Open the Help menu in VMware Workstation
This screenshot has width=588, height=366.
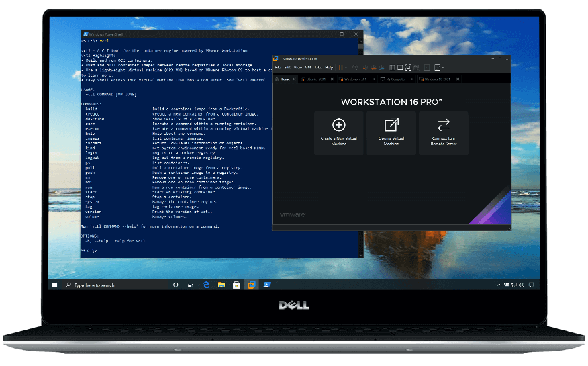(329, 68)
